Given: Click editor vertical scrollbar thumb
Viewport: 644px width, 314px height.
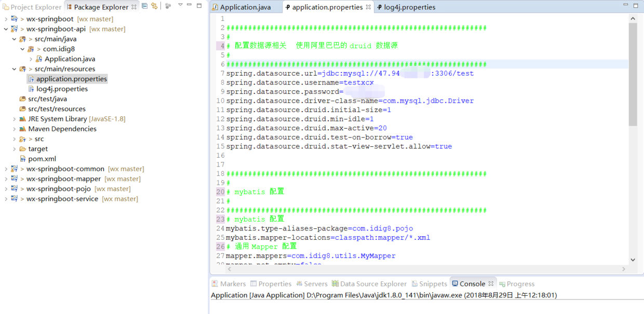Looking at the screenshot, I should tap(633, 74).
